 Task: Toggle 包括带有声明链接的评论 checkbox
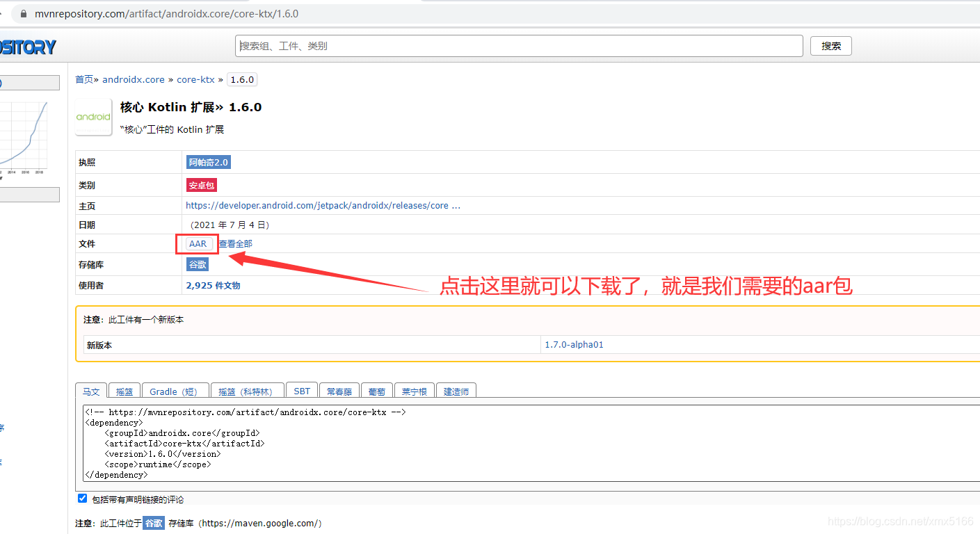[83, 499]
